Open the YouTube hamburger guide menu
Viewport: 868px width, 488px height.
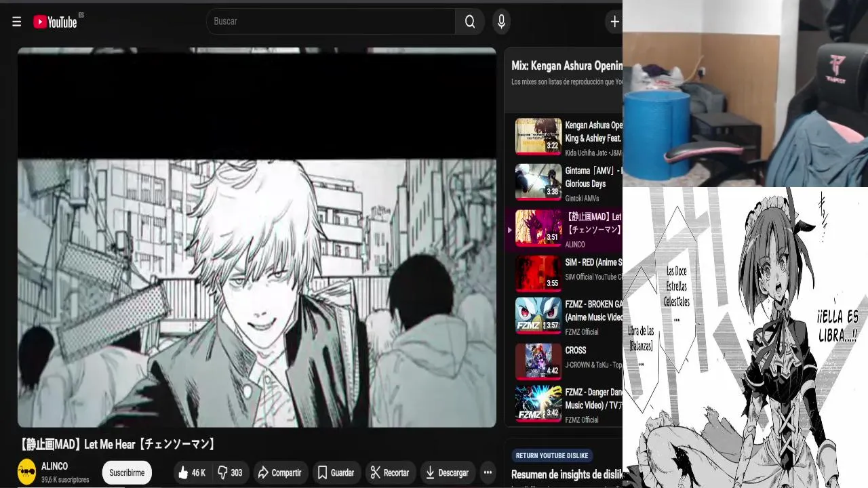[16, 22]
